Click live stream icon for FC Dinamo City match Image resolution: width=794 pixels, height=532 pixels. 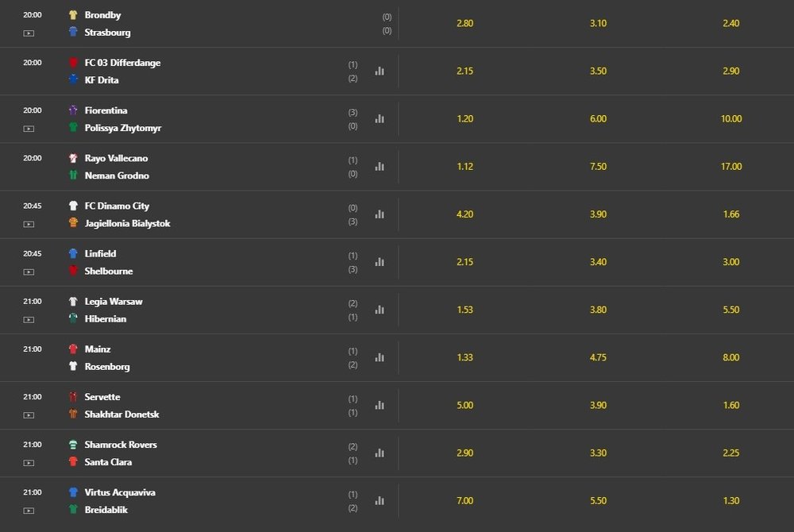(29, 224)
